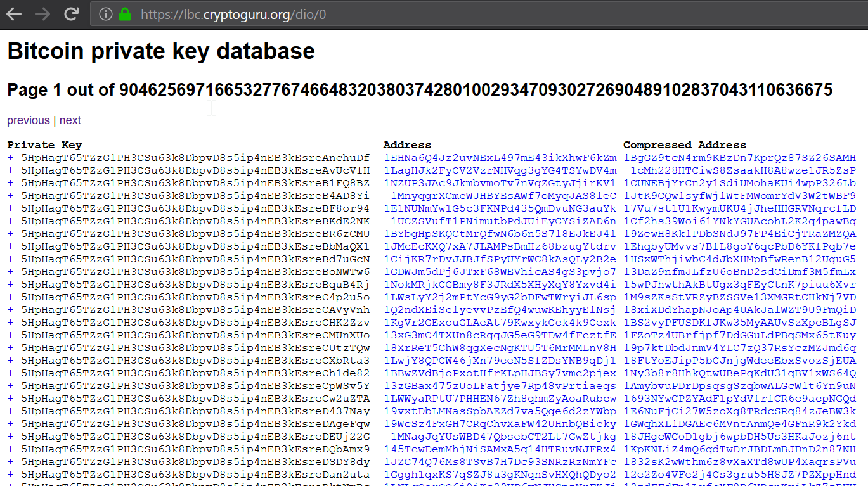This screenshot has height=486, width=868.
Task: Open address starting 1EHNa6Q4Jz2uv
Action: [500, 158]
